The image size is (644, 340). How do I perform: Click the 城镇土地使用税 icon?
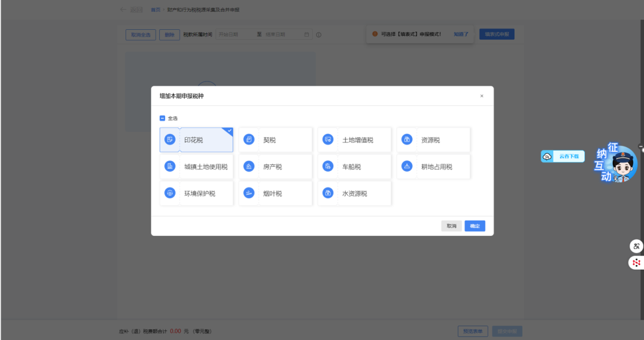point(170,166)
